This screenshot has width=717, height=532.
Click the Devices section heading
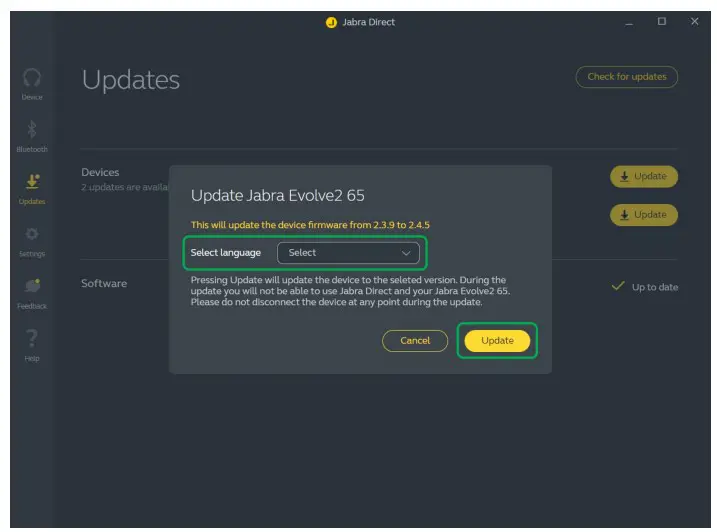pyautogui.click(x=100, y=172)
